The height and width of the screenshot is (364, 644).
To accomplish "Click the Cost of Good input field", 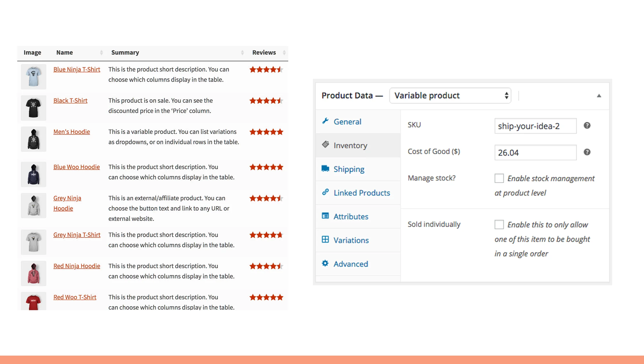I will 535,153.
